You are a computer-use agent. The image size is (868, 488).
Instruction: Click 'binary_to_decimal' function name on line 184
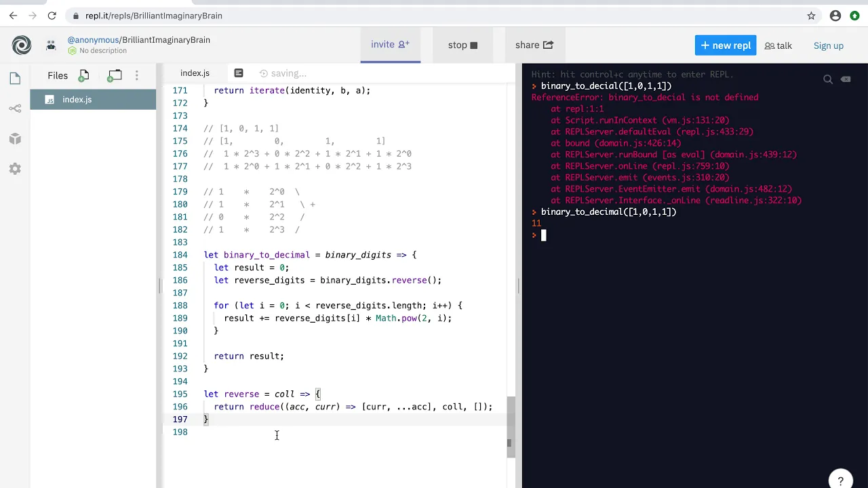[x=267, y=255]
